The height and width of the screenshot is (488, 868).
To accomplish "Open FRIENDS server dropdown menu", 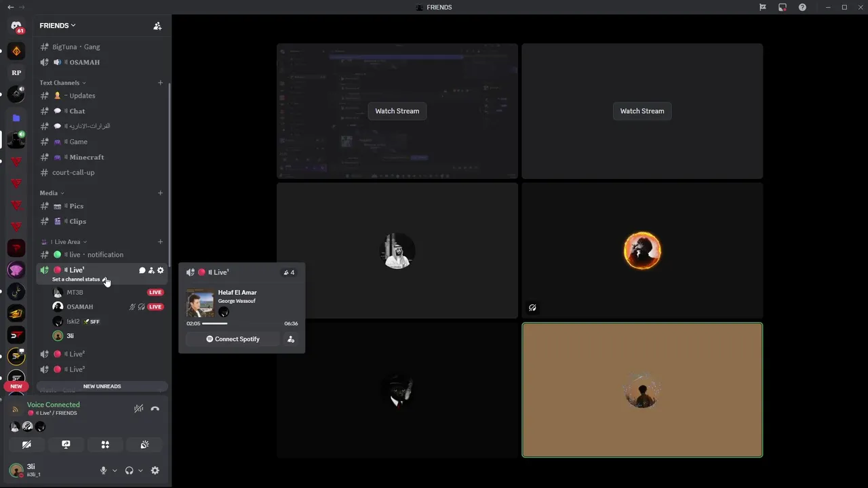I will click(x=58, y=26).
